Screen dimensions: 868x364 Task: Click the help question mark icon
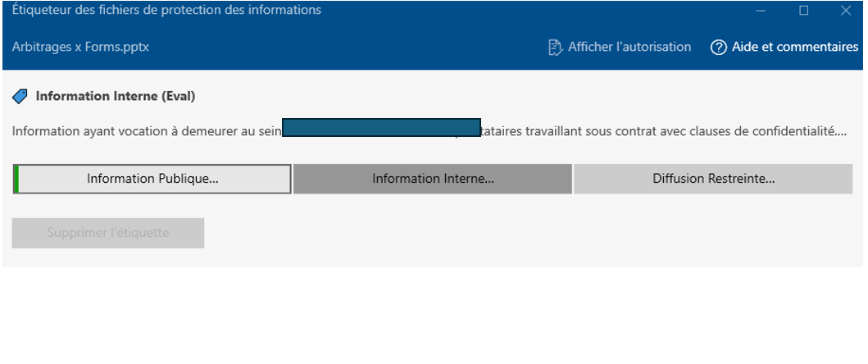(x=718, y=48)
